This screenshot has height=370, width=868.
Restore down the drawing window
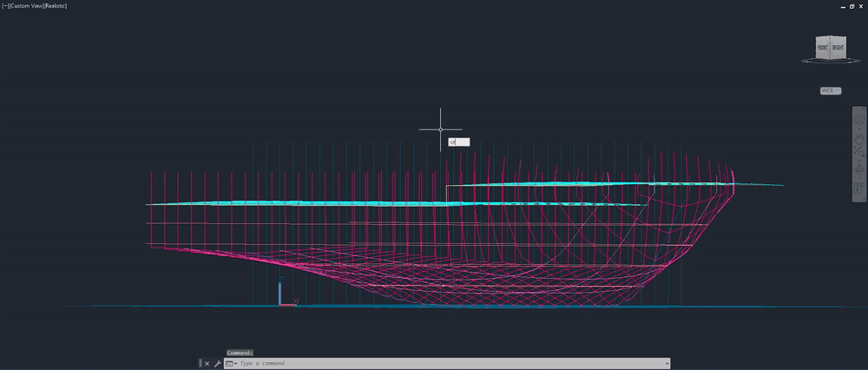[852, 7]
